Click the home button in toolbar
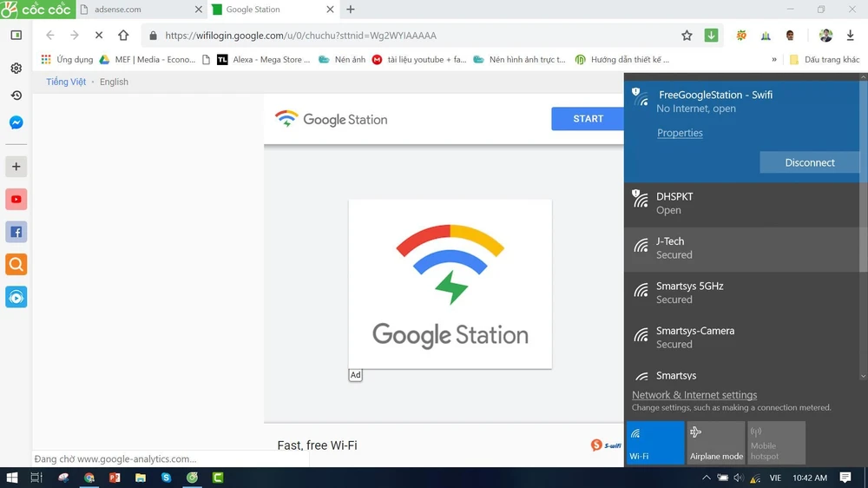Viewport: 868px width, 488px height. click(123, 36)
